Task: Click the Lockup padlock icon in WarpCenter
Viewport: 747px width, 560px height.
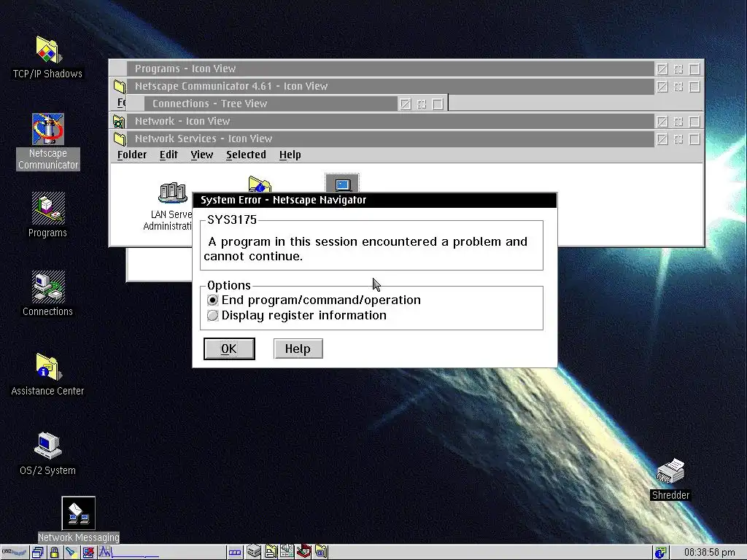Action: coord(54,553)
